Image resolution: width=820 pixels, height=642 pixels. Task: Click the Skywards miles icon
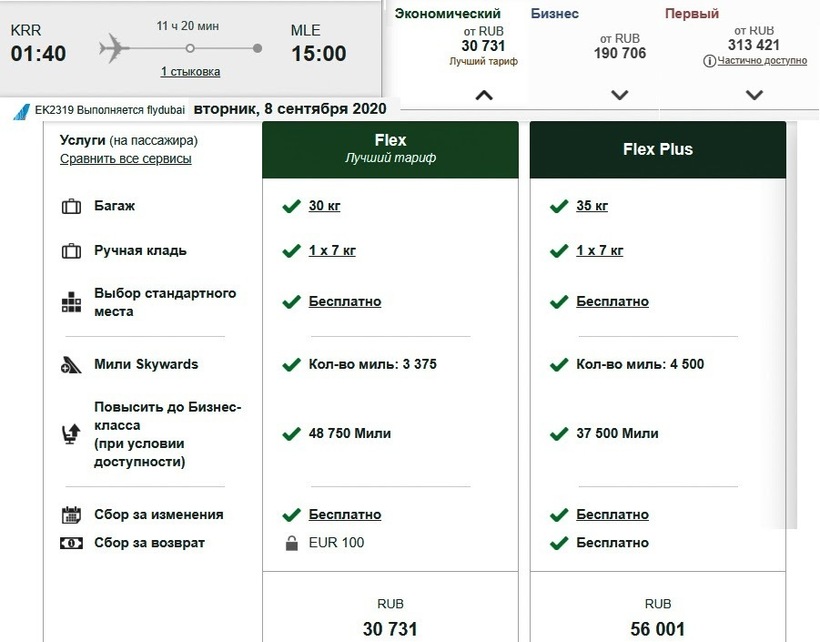tap(71, 365)
